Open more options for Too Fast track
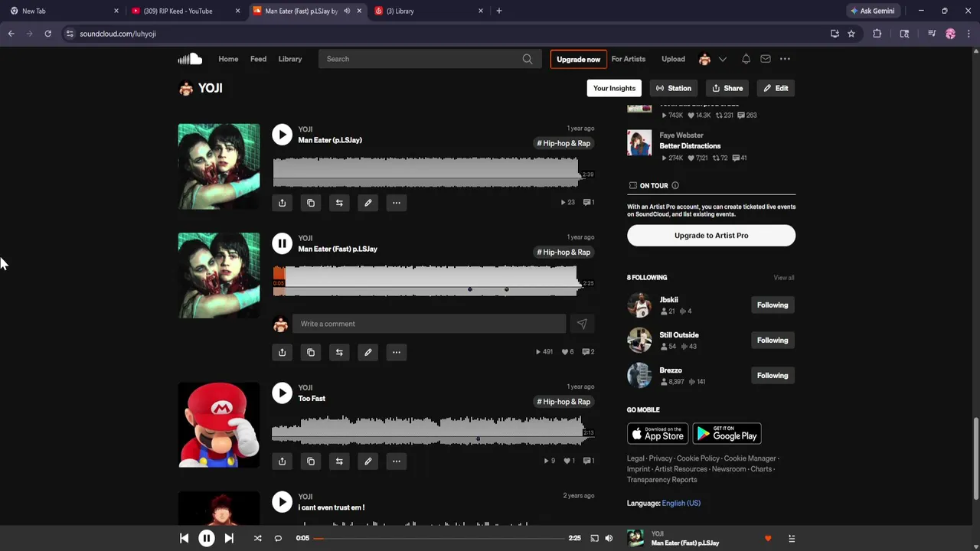Viewport: 980px width, 551px height. pyautogui.click(x=397, y=461)
